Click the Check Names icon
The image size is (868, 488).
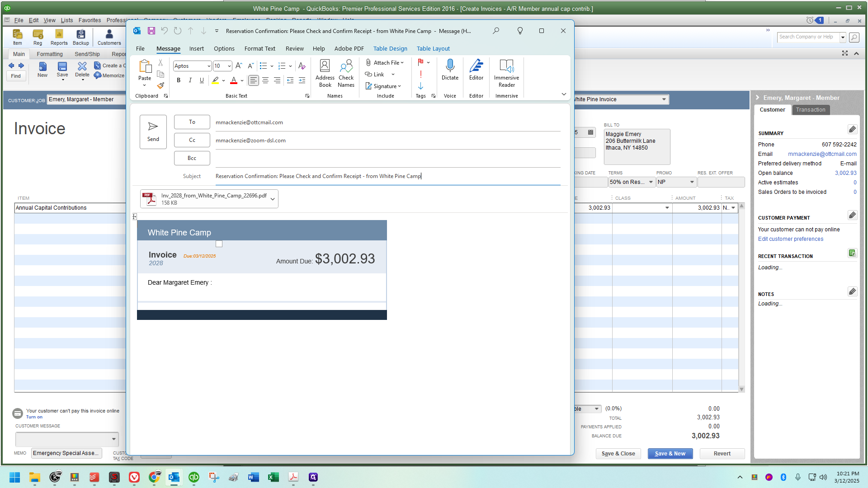[x=346, y=73]
